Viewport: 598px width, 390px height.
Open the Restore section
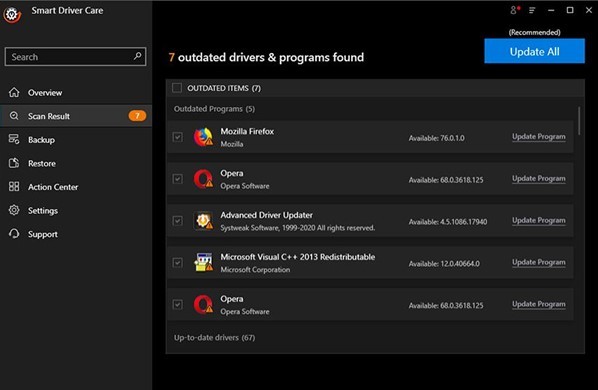[76, 163]
